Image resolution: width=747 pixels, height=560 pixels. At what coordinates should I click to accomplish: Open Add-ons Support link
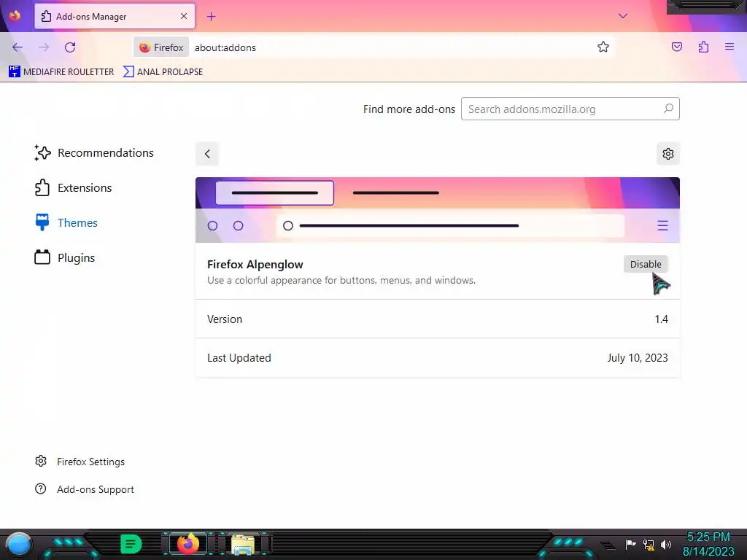pos(85,489)
